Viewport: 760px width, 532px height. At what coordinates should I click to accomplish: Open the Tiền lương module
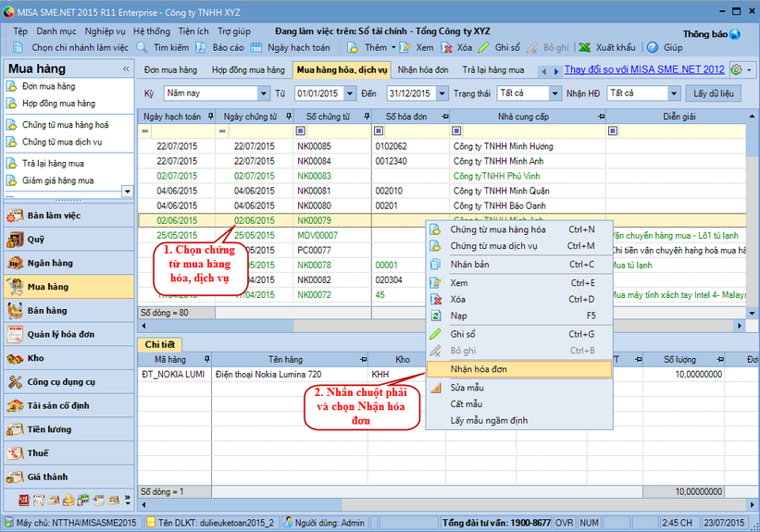point(69,429)
